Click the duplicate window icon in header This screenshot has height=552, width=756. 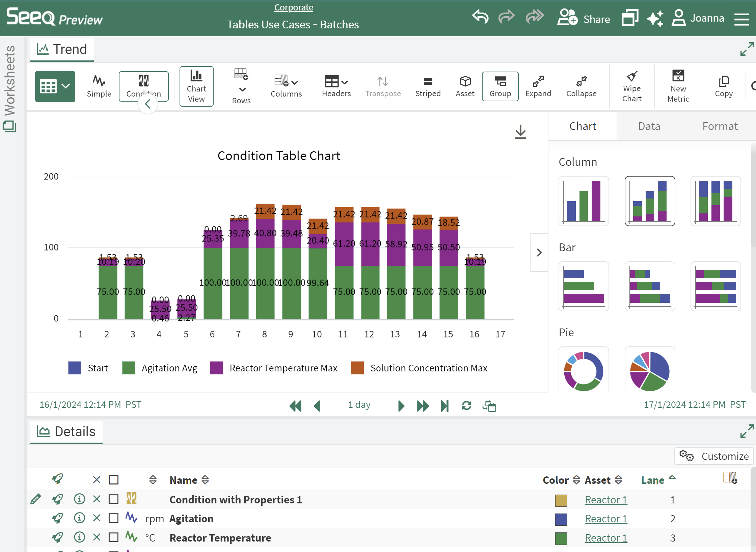630,18
